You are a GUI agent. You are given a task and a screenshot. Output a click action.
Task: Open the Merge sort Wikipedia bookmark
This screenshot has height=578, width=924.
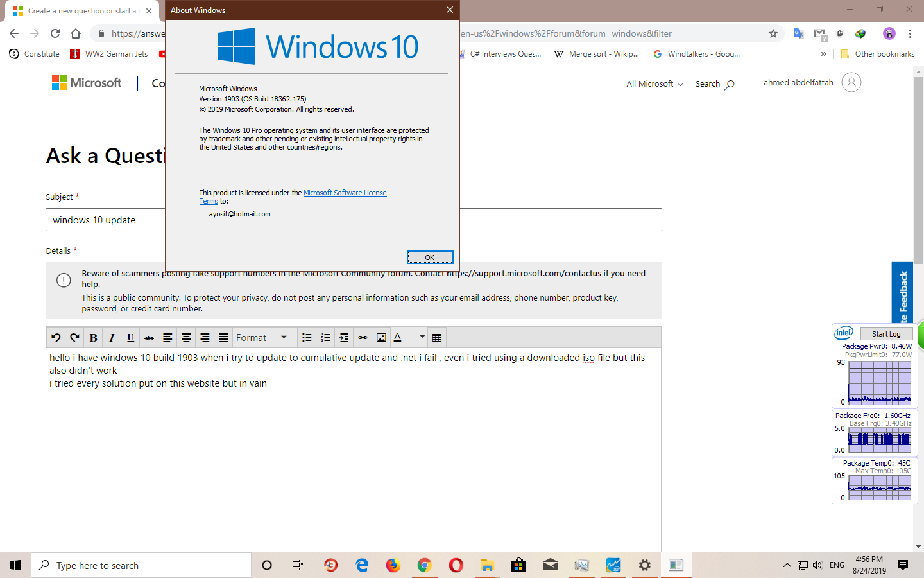597,54
